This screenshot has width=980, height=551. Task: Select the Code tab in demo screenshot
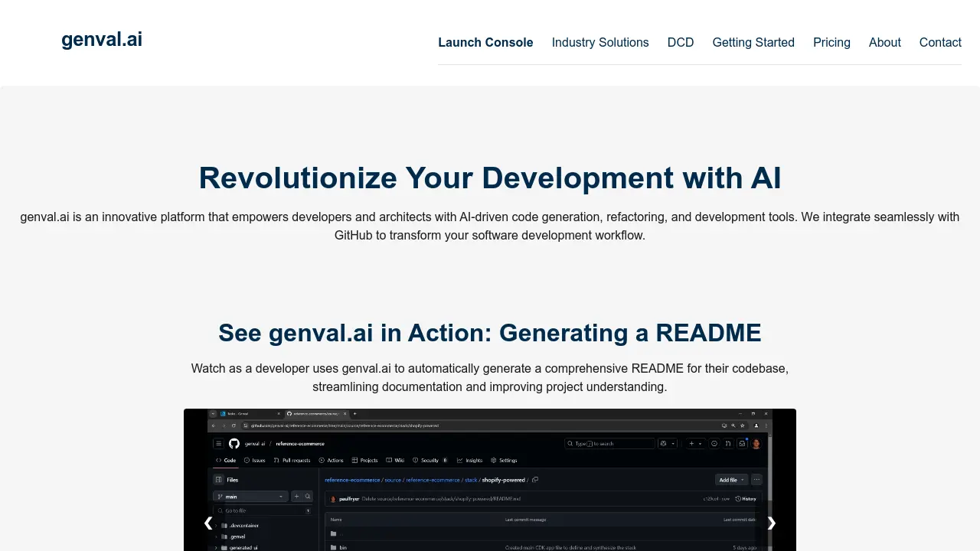[x=226, y=461]
